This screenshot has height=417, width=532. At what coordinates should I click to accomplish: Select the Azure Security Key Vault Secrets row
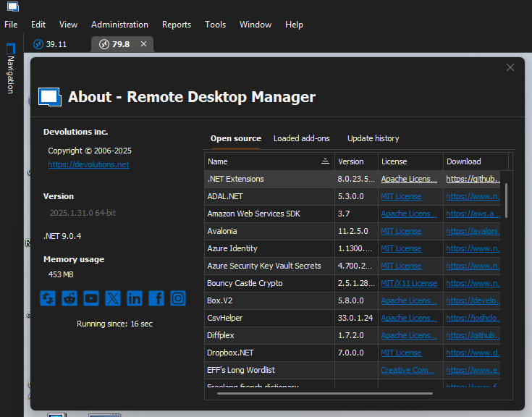[x=352, y=266]
